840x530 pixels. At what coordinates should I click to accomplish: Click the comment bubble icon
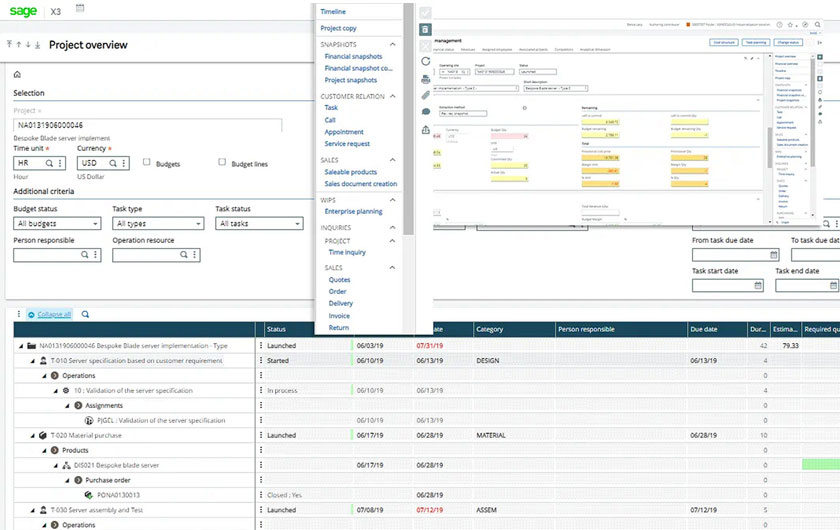pos(426,112)
